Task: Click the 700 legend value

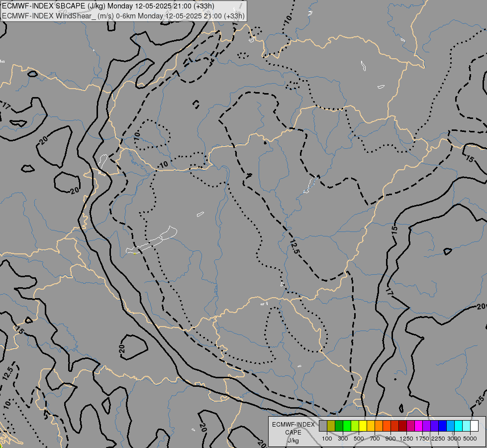Action: 375,439
